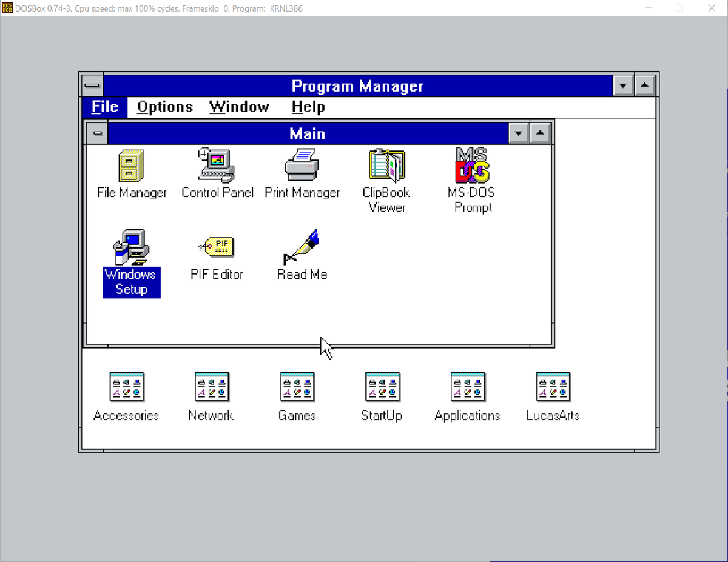The width and height of the screenshot is (728, 562).
Task: Click the 'Windows Setup' label text
Action: (x=132, y=282)
